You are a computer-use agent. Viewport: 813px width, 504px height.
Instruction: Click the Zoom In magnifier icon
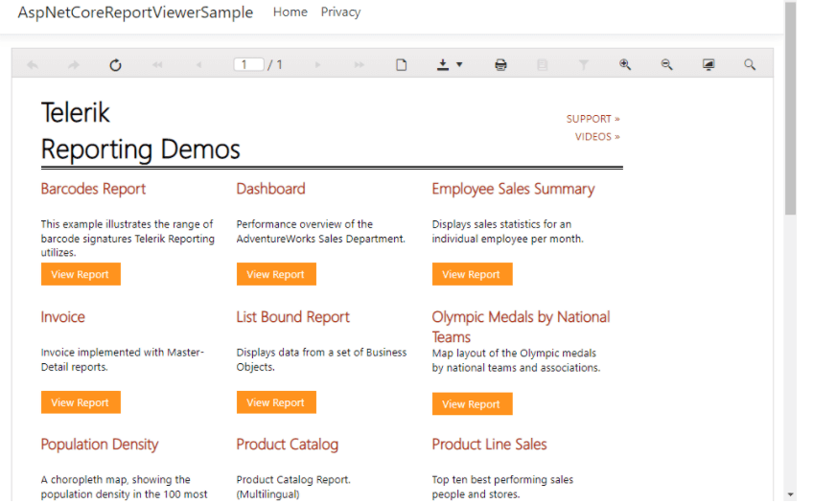click(625, 65)
